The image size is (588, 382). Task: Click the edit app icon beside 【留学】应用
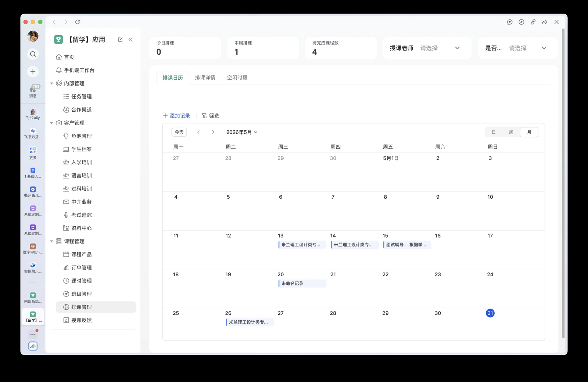click(120, 40)
